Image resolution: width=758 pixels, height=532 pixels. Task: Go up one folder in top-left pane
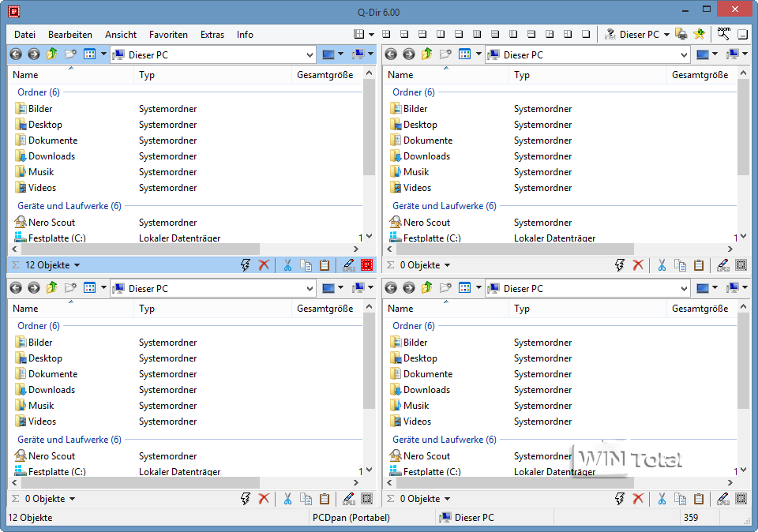(x=52, y=54)
